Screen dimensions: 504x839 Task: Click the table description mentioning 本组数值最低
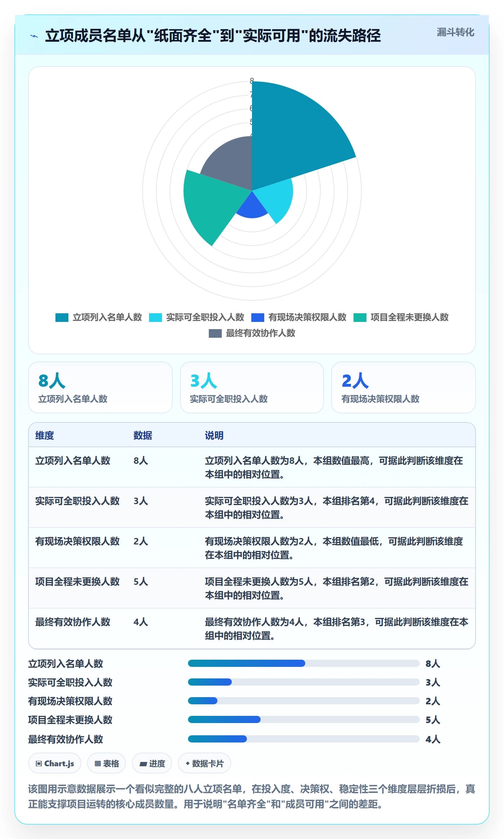tap(334, 548)
